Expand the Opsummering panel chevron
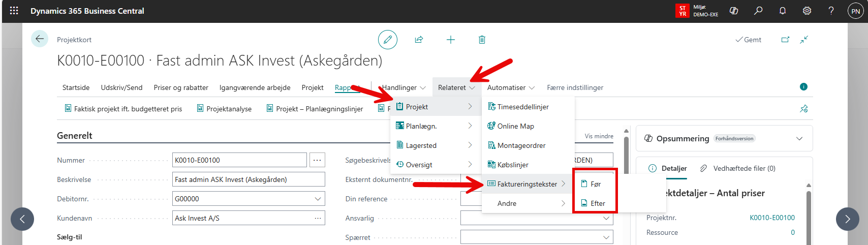Viewport: 868px width, 245px height. 799,139
